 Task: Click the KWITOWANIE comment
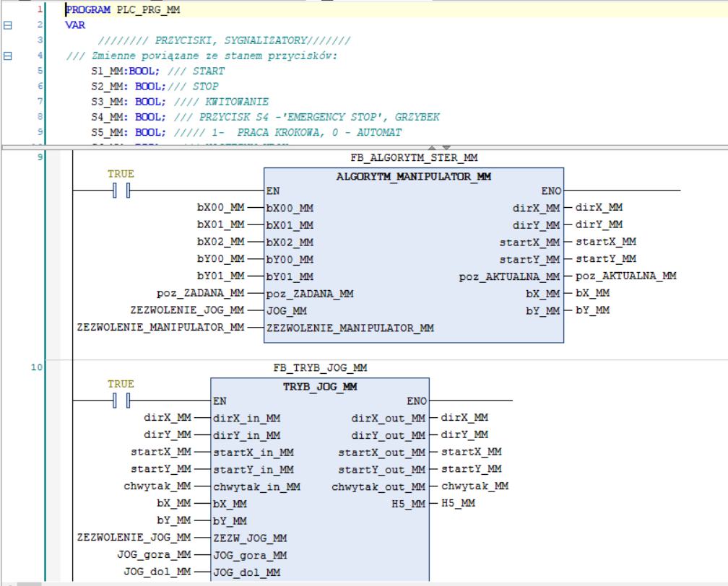(222, 102)
